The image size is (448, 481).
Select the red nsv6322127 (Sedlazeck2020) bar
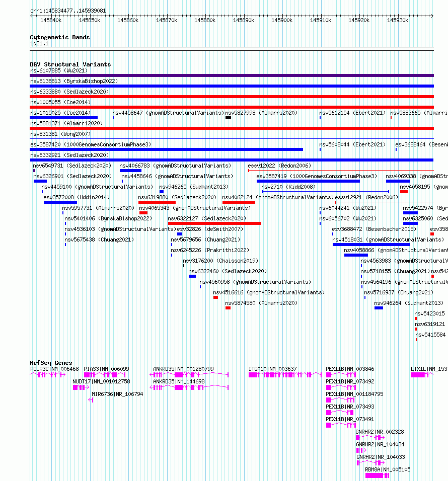[214, 223]
